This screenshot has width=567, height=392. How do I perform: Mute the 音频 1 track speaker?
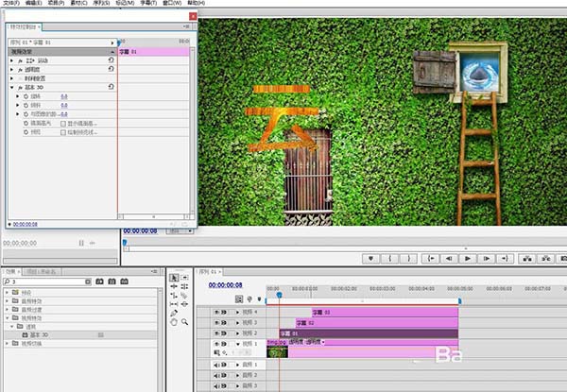216,364
